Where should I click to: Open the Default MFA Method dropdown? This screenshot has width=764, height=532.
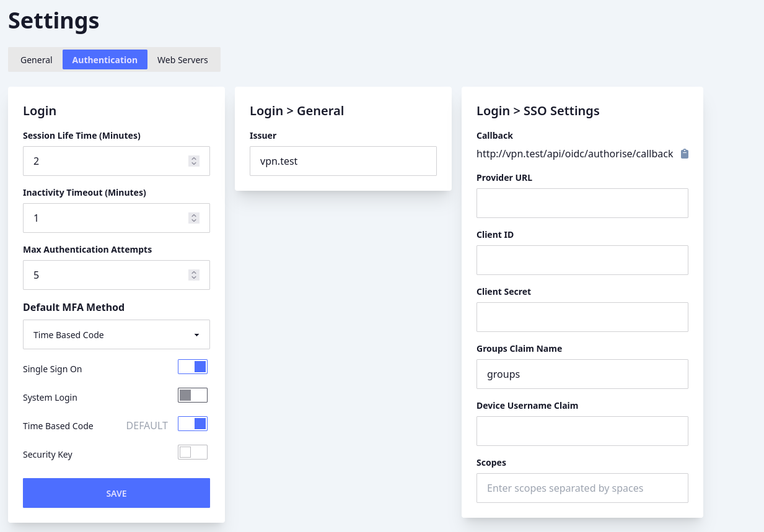click(x=116, y=334)
